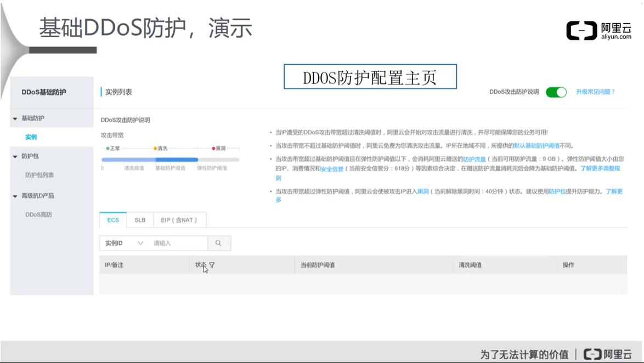Click the search magnifier icon button
This screenshot has height=363, width=644.
[219, 243]
